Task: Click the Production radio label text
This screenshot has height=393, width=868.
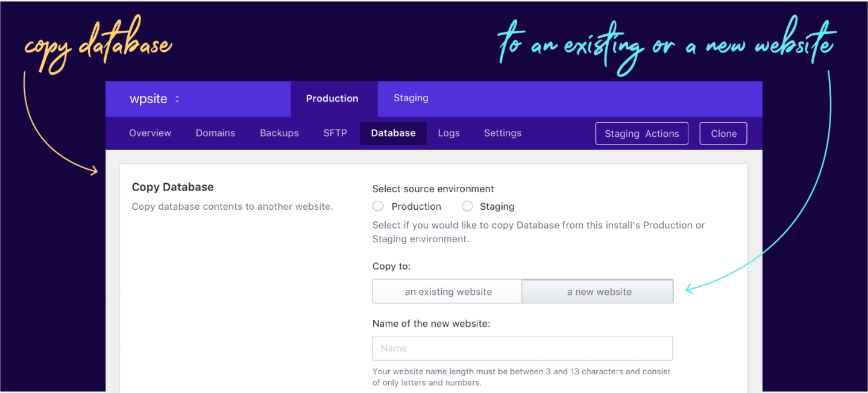Action: (x=417, y=206)
